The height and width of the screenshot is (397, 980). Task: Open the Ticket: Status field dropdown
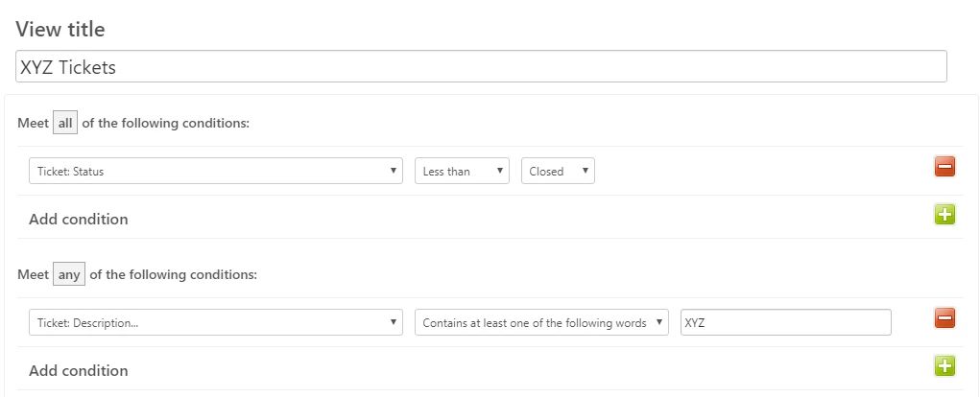(x=216, y=171)
